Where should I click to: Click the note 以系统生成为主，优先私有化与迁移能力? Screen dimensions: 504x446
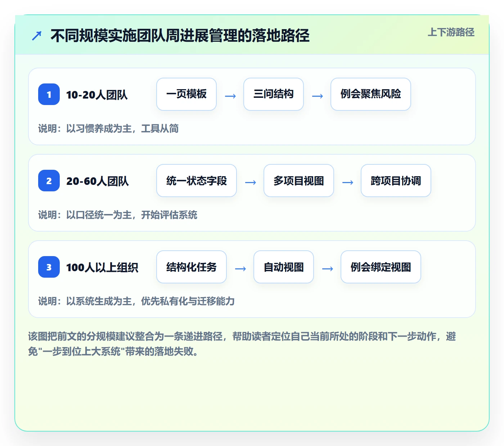tap(136, 301)
